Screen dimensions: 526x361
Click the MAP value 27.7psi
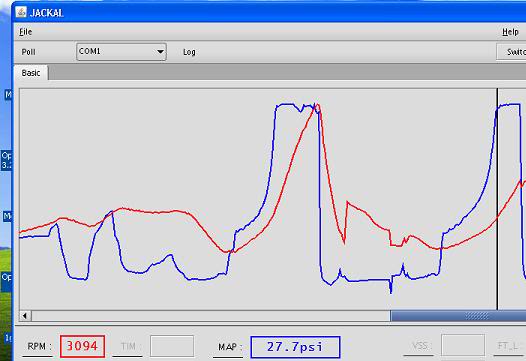tap(295, 347)
